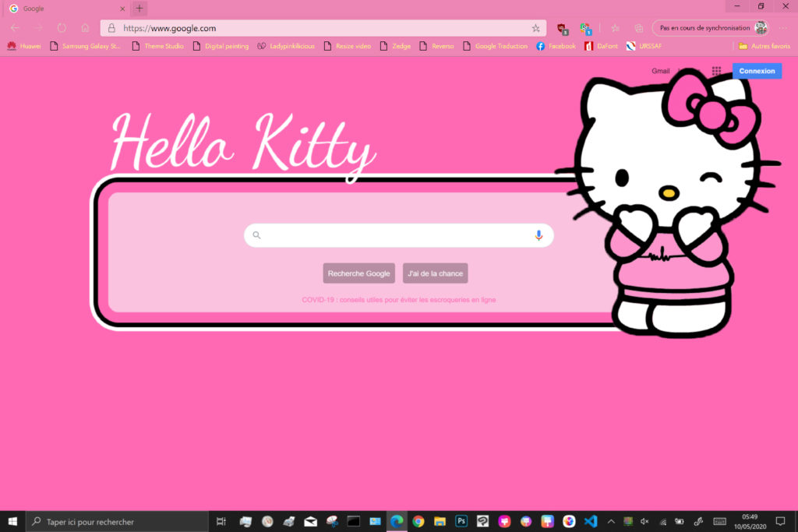Image resolution: width=798 pixels, height=532 pixels.
Task: Go forward using the browser forward arrow
Action: (39, 28)
